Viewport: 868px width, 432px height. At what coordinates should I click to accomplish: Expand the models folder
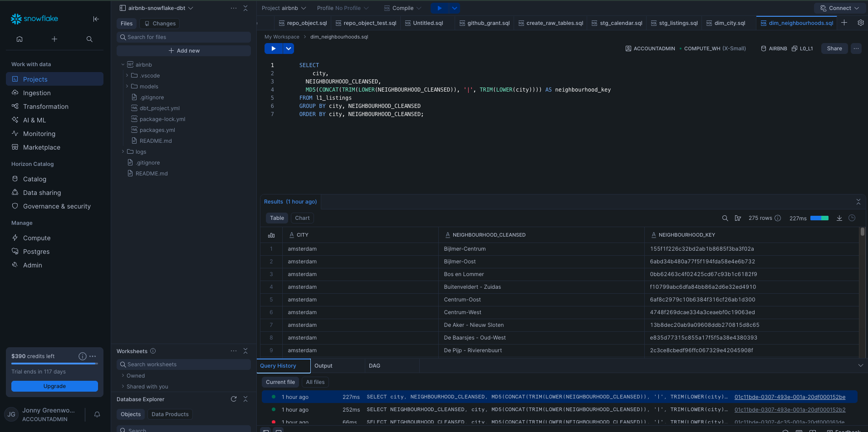149,87
